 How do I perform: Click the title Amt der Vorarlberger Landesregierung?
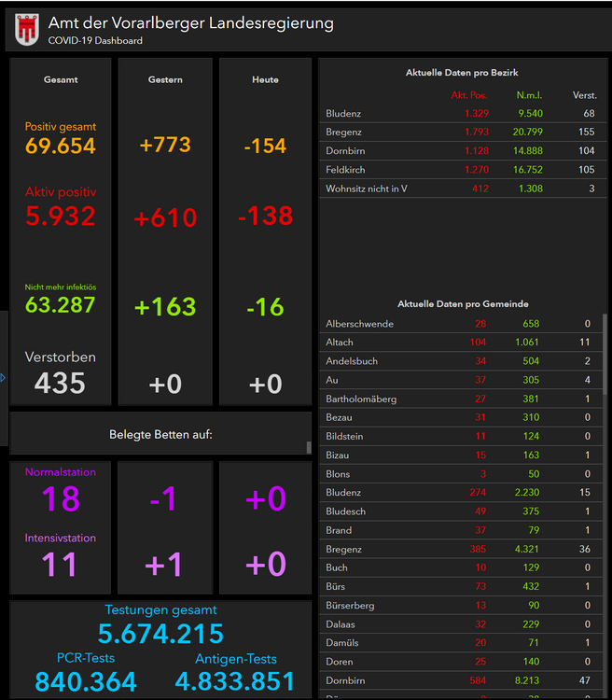[191, 23]
